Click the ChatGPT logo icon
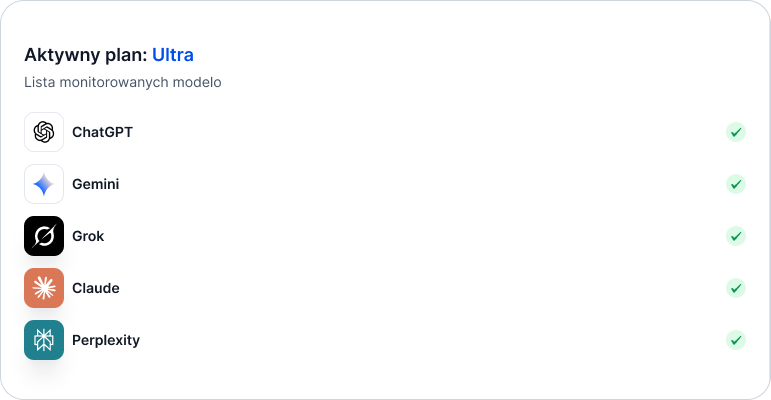 click(x=44, y=132)
